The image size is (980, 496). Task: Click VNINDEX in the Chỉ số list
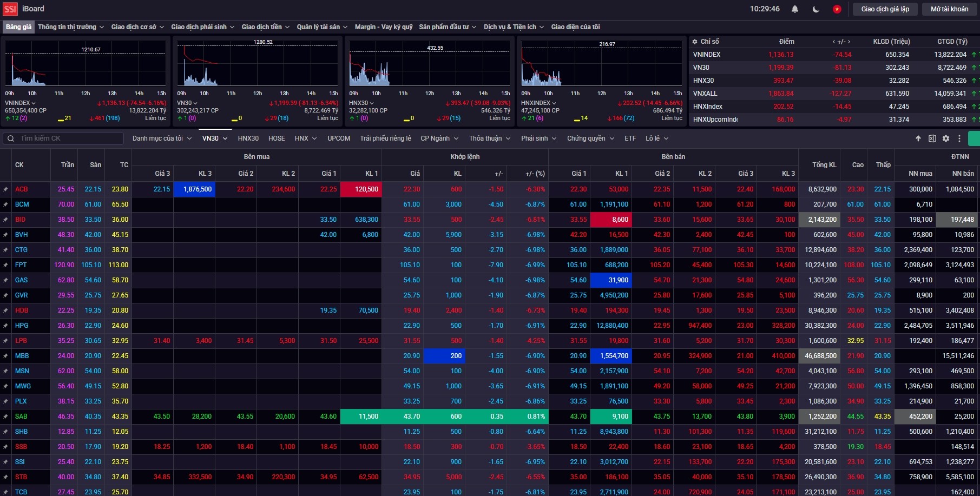[x=707, y=55]
